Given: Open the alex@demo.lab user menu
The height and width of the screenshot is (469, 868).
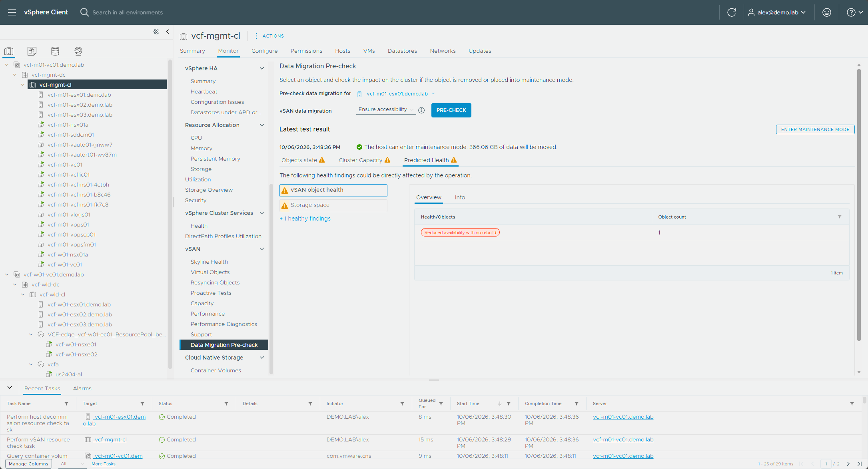Looking at the screenshot, I should point(776,12).
